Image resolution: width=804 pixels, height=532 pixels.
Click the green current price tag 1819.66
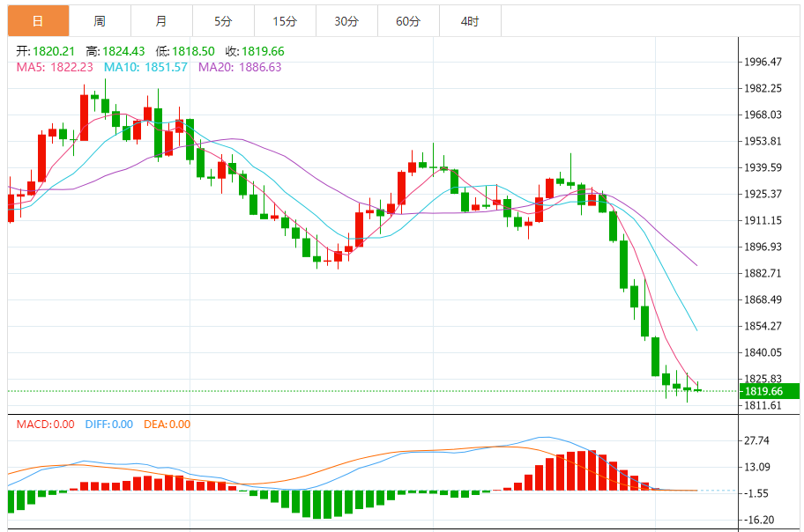pyautogui.click(x=769, y=391)
